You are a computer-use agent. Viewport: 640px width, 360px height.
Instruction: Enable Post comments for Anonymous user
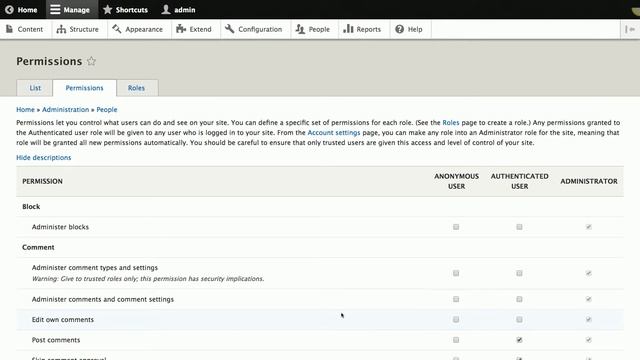coord(456,340)
